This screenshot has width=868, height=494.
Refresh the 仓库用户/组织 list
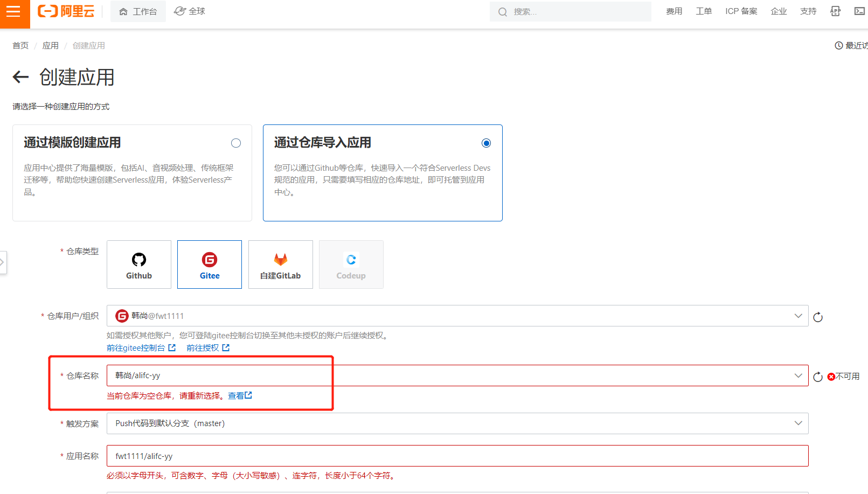pyautogui.click(x=818, y=317)
